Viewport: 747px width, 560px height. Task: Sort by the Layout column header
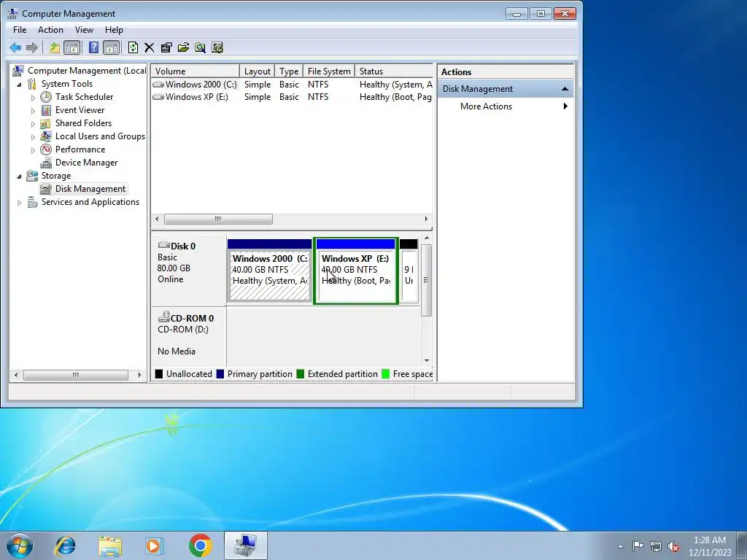[258, 71]
